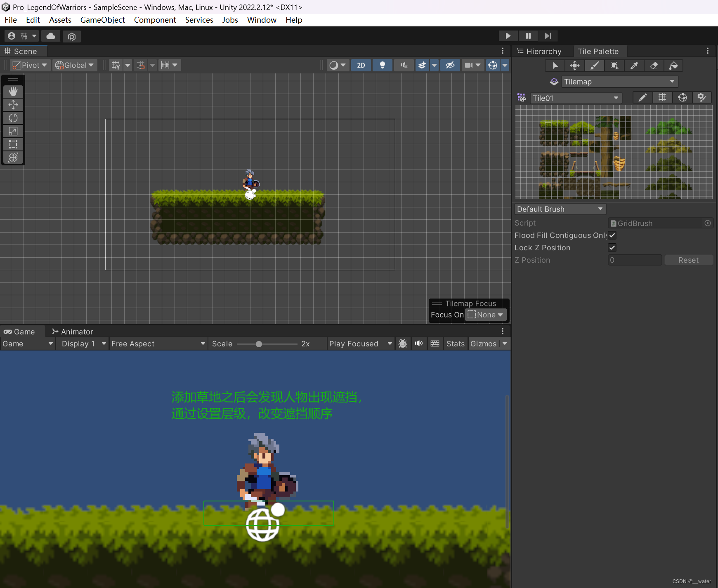Click the Game view shortcuts keyboard icon

[x=435, y=343]
